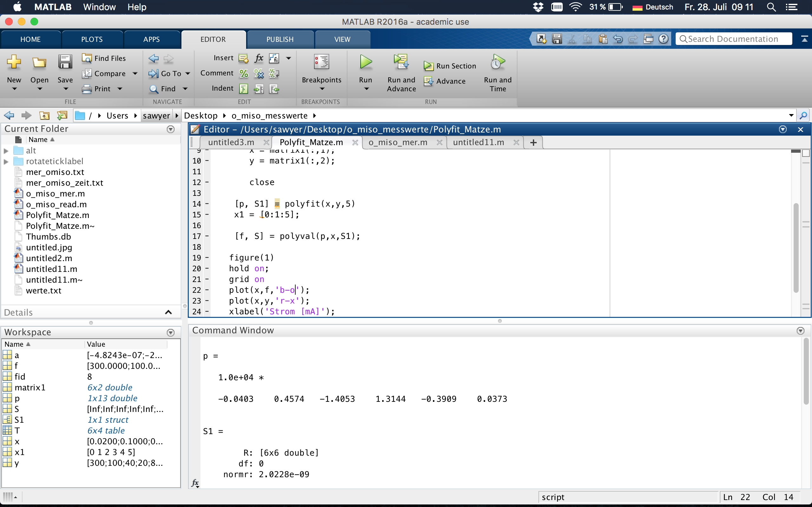Viewport: 812px width, 507px height.
Task: Click the Comment percent icon
Action: pos(243,74)
